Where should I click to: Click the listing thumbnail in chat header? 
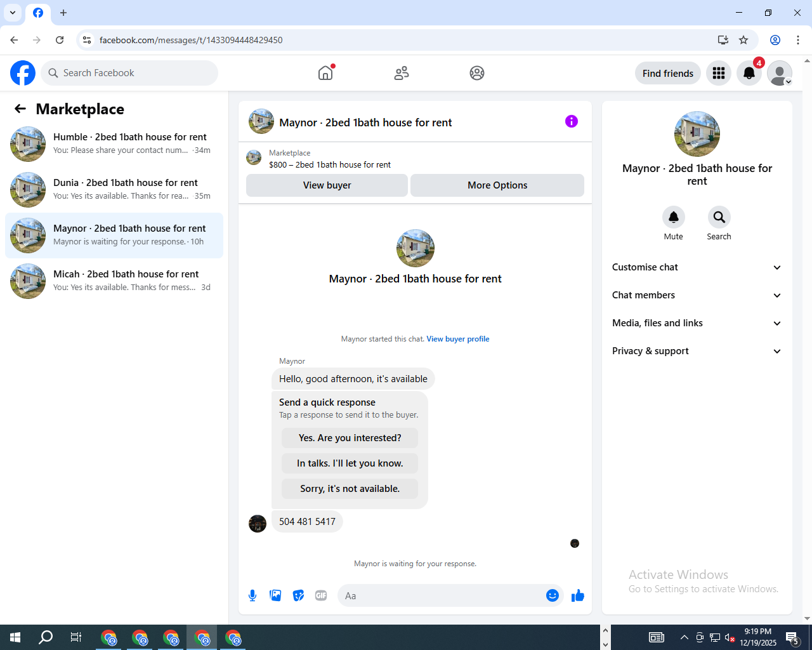point(261,121)
